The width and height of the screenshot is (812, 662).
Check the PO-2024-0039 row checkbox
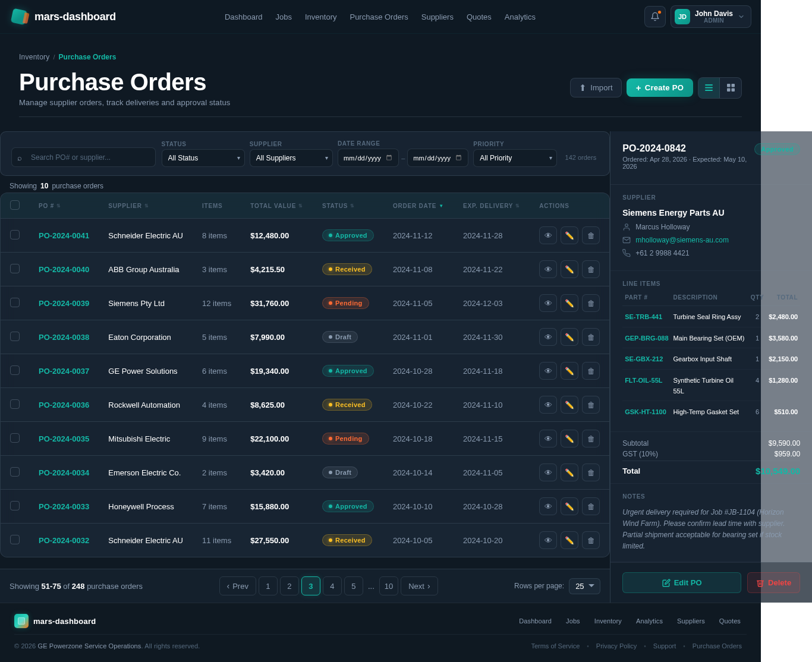click(x=15, y=302)
